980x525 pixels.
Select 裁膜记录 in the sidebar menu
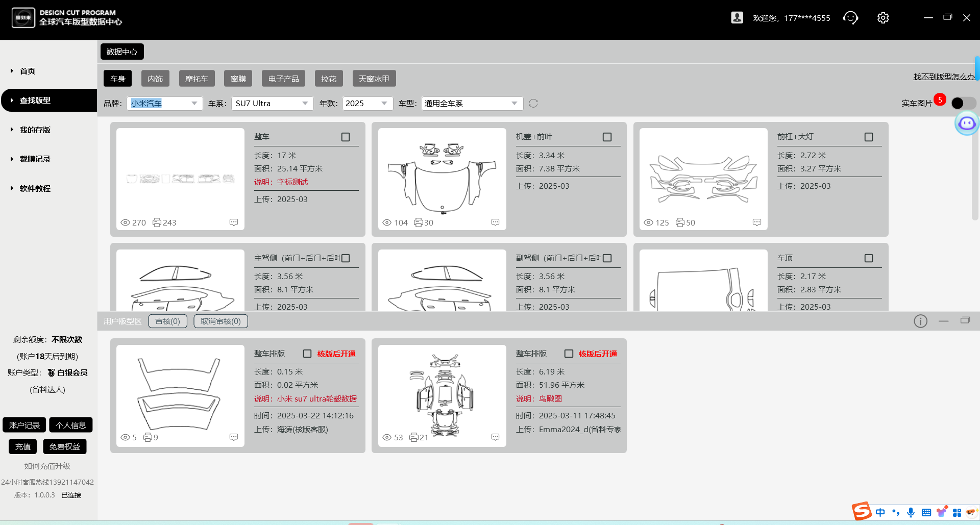tap(34, 159)
